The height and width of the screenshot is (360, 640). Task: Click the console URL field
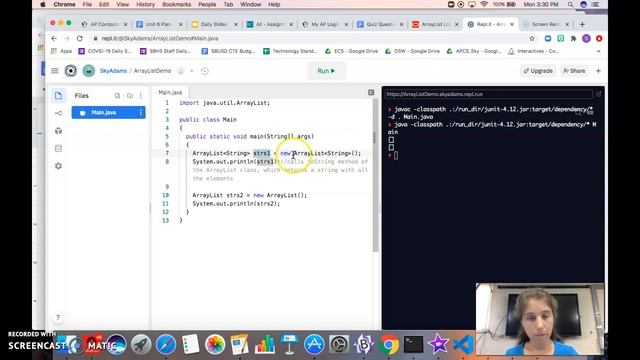click(488, 94)
